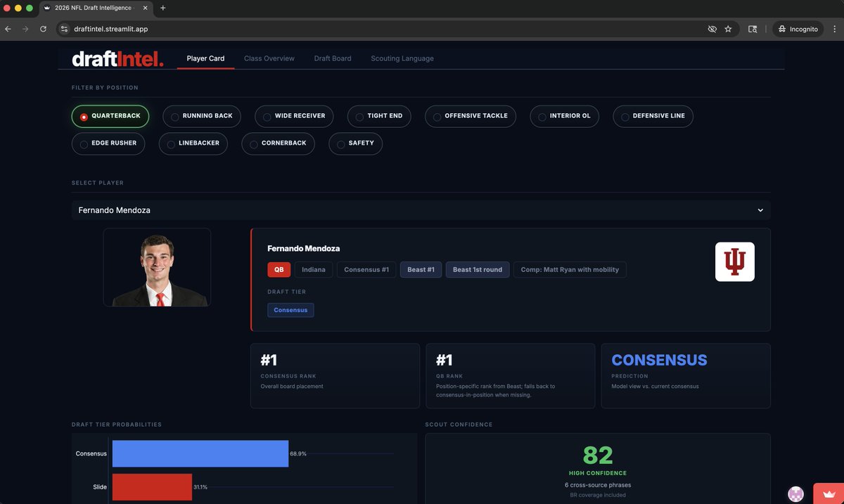Select the Offensive Tackle position filter
The image size is (844, 504).
(471, 116)
